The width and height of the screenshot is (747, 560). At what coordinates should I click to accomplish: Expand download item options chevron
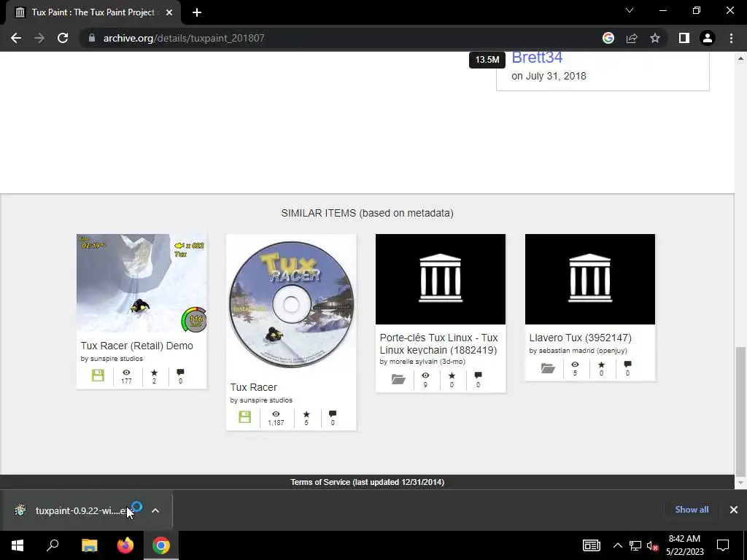point(155,510)
